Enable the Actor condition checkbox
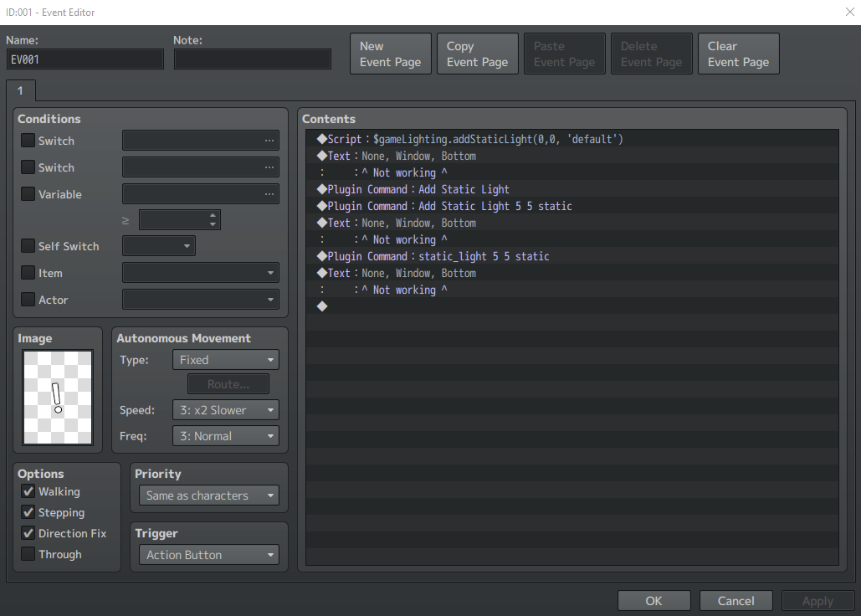Viewport: 861px width, 616px height. pyautogui.click(x=28, y=300)
